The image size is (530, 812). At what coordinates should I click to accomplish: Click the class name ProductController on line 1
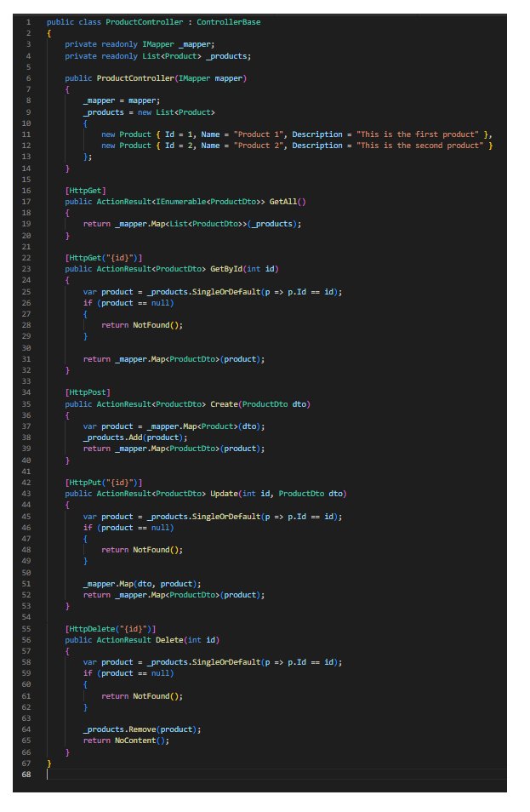[x=145, y=22]
